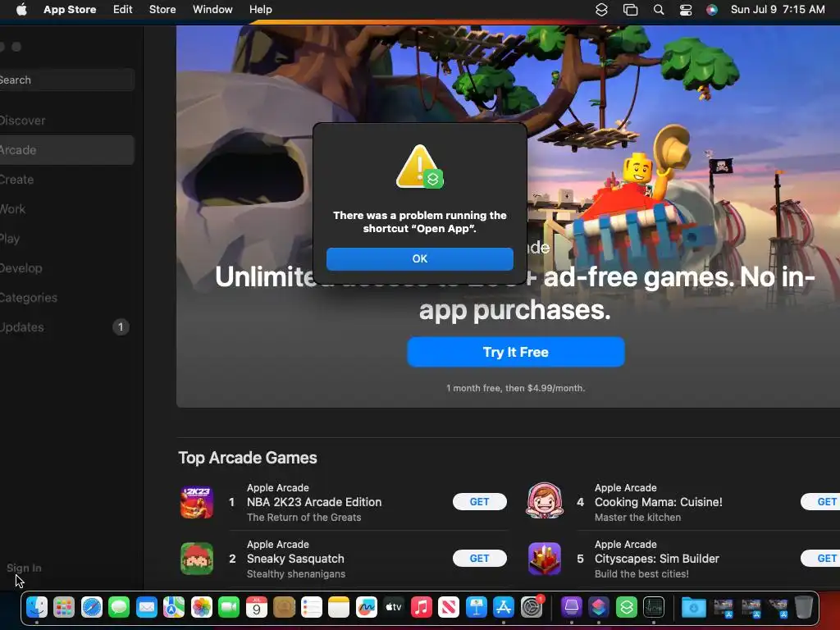The image size is (840, 630).
Task: Dismiss the shortcut error with OK
Action: [x=419, y=258]
